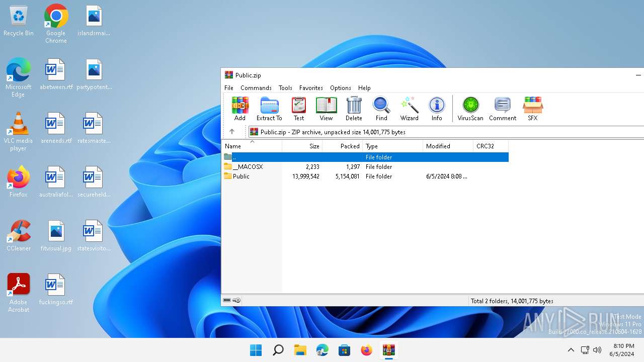Open CCleaner desktop shortcut
Screen dimensions: 644x362
pos(19,235)
